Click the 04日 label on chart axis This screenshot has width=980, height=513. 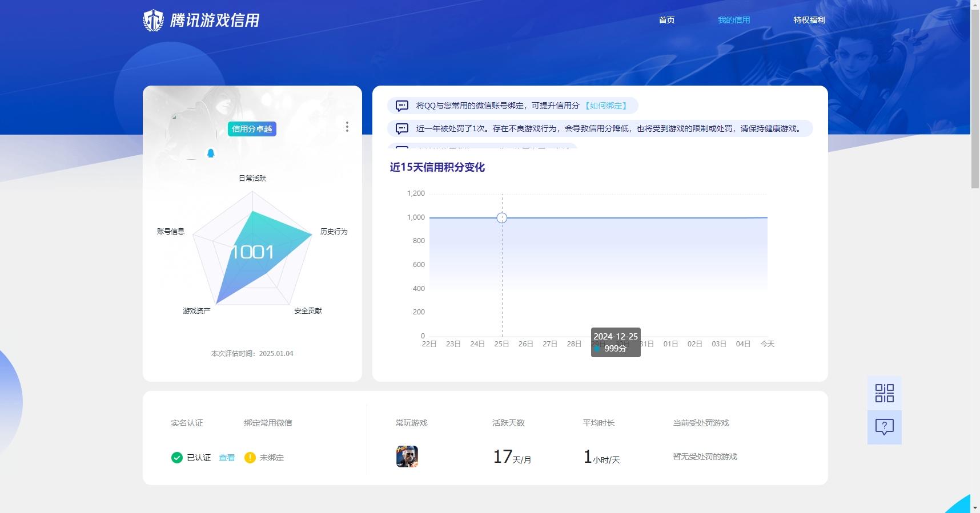743,344
